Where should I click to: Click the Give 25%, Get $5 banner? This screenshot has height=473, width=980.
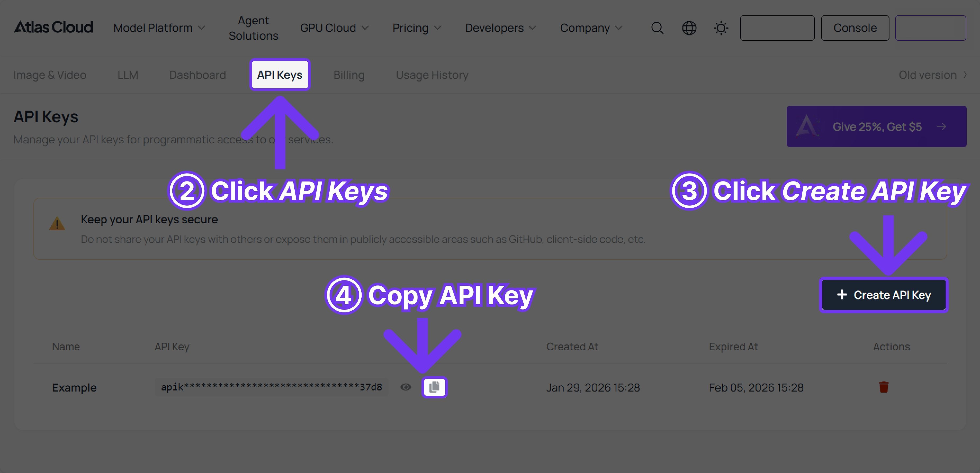[x=876, y=126]
